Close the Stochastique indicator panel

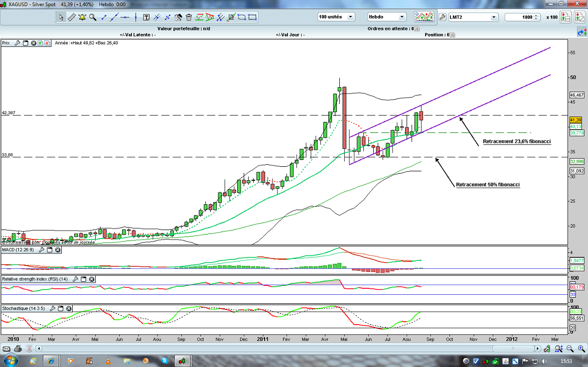tap(69, 308)
